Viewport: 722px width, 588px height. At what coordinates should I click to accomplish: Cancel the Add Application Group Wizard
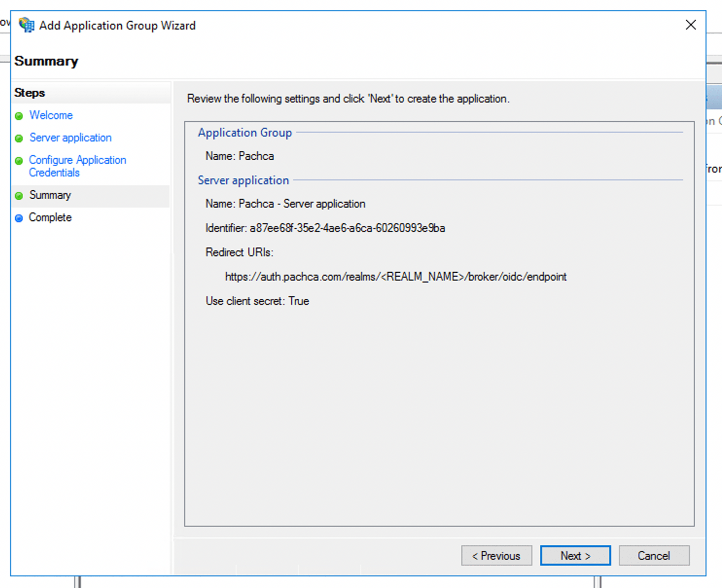654,555
